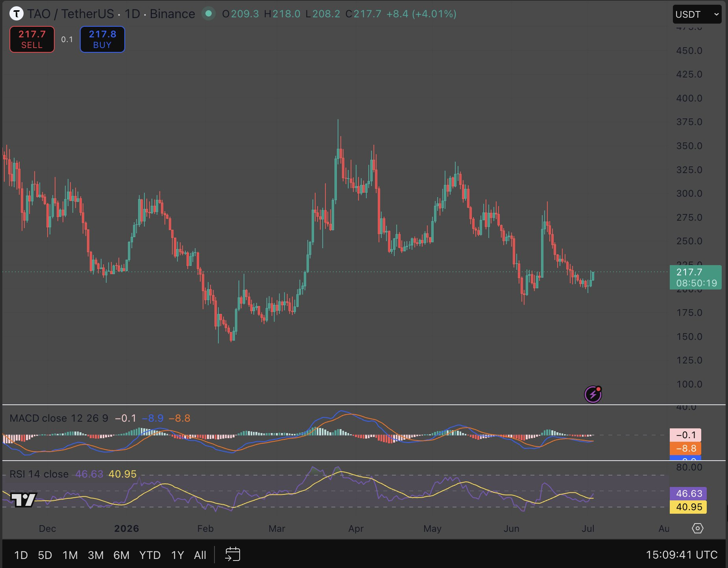The height and width of the screenshot is (568, 728).
Task: Click the 2026 year label on time axis
Action: [x=127, y=528]
